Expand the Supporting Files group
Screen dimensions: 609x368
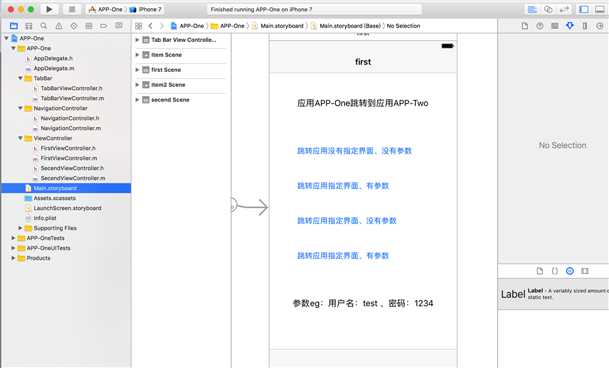click(x=20, y=228)
